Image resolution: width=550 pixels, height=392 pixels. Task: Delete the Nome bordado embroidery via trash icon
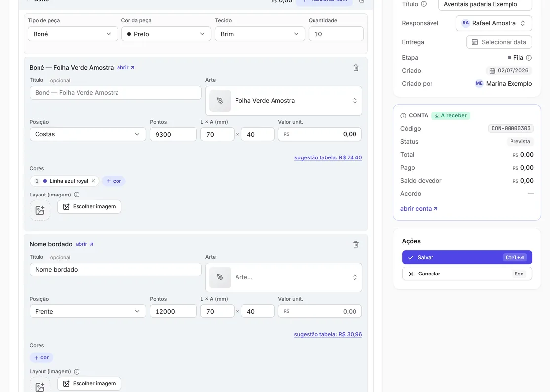tap(355, 244)
